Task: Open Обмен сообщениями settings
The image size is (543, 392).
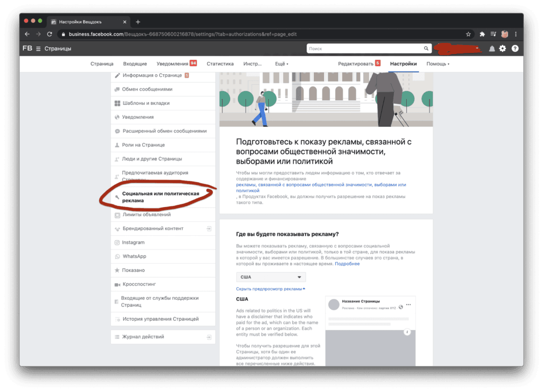Action: pyautogui.click(x=163, y=90)
